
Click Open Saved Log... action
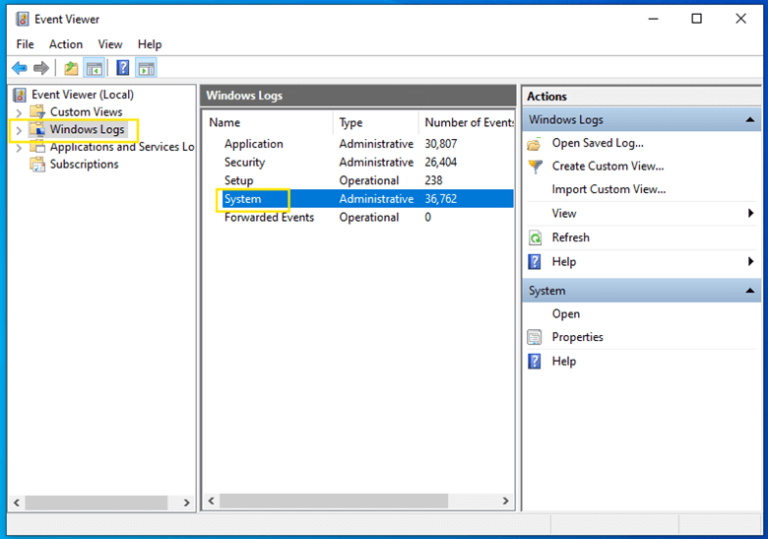coord(598,143)
